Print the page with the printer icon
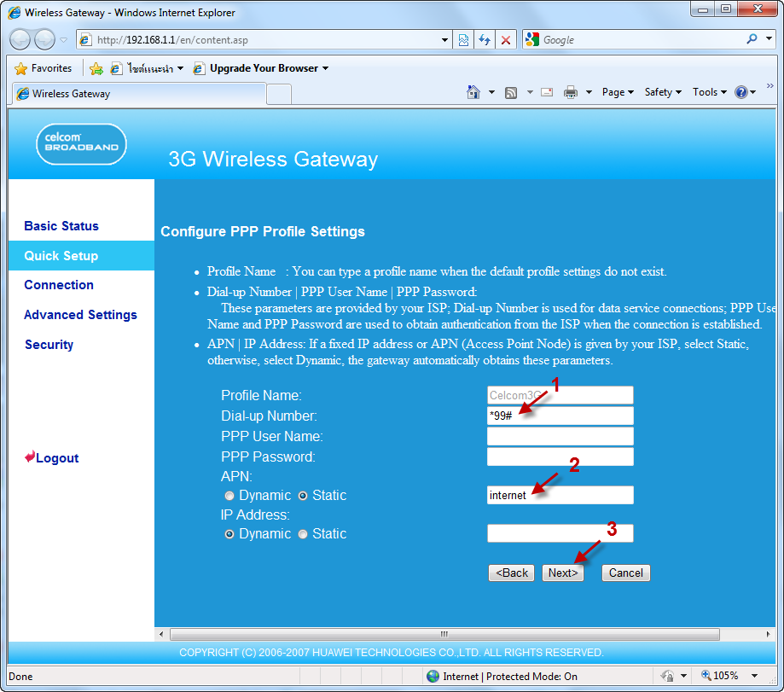 tap(571, 92)
